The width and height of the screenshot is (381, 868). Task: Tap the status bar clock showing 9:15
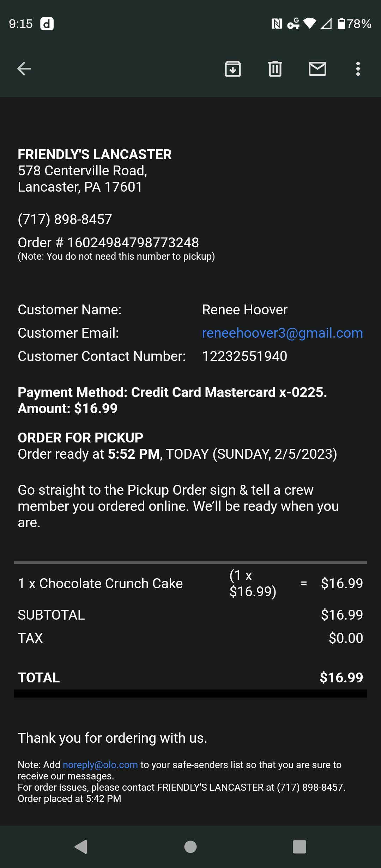(20, 24)
